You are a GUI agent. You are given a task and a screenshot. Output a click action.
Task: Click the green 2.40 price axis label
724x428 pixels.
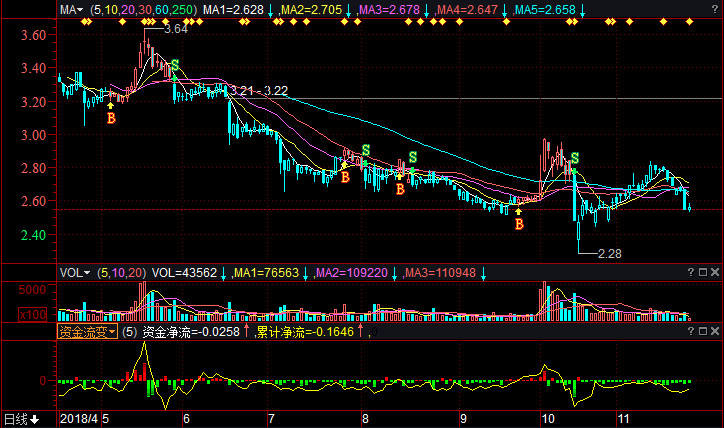click(x=34, y=235)
